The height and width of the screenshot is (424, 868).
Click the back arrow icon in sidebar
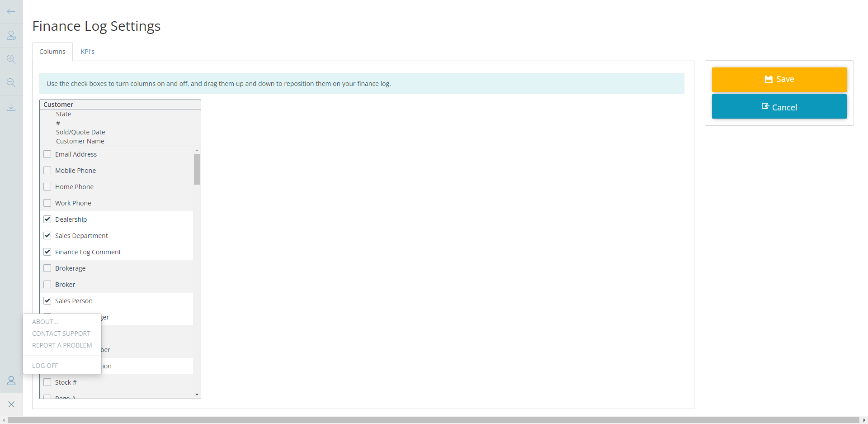tap(11, 11)
